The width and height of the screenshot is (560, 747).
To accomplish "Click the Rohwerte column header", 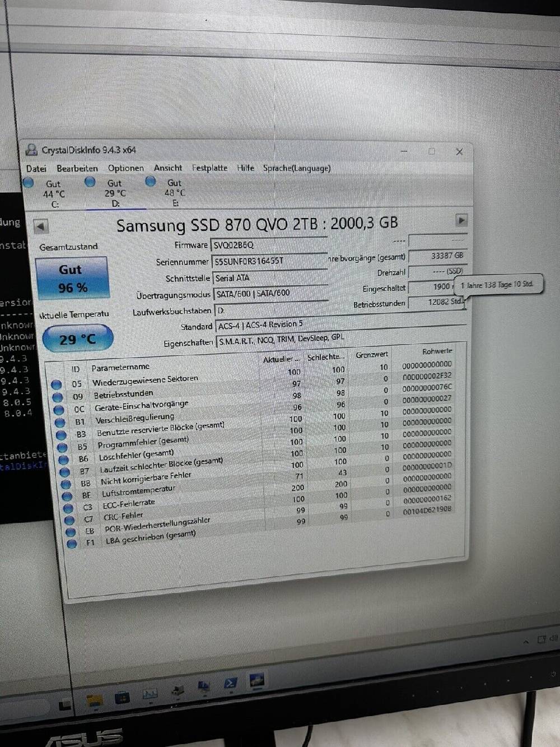I will click(x=437, y=351).
